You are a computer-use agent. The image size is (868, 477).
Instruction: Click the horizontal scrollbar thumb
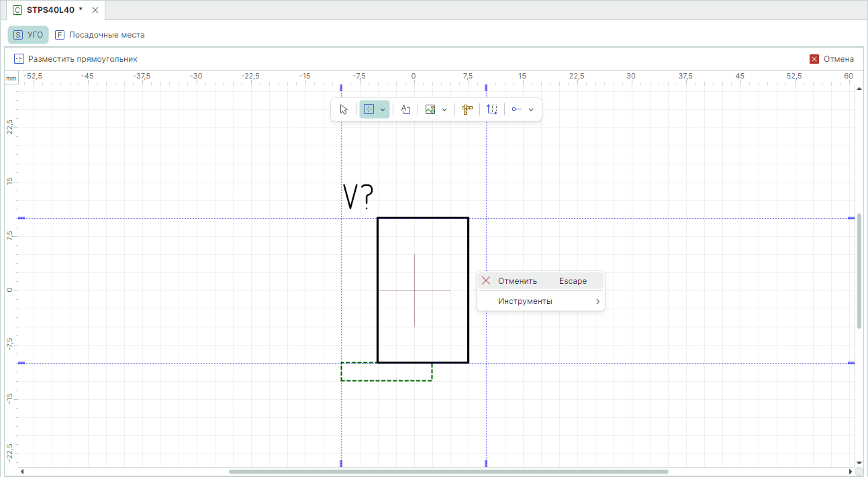[448, 472]
